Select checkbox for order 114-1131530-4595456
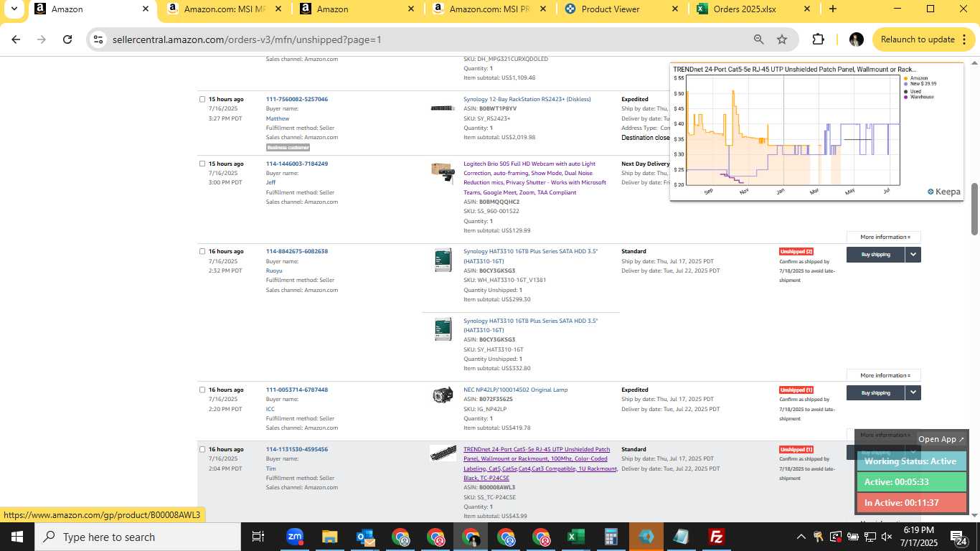Screen dimensions: 980x551 tap(202, 449)
